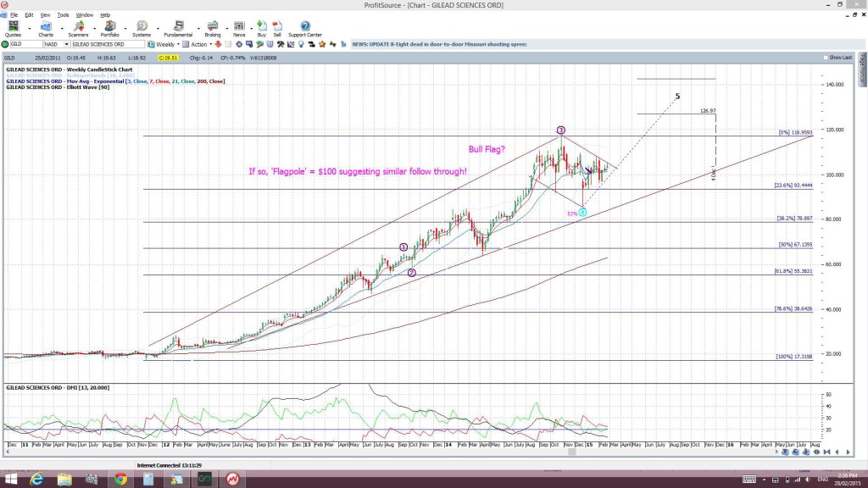The image size is (868, 488).
Task: Open the Calculator app from the taskbar
Action: [x=148, y=480]
